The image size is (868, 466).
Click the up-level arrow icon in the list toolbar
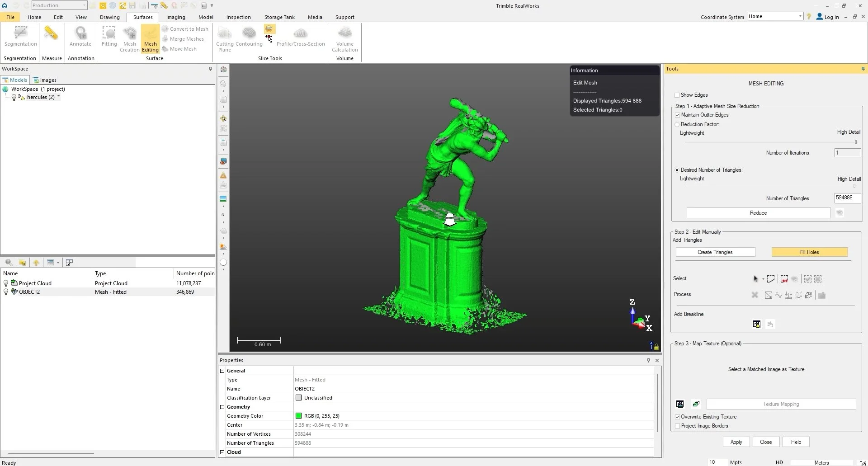36,263
